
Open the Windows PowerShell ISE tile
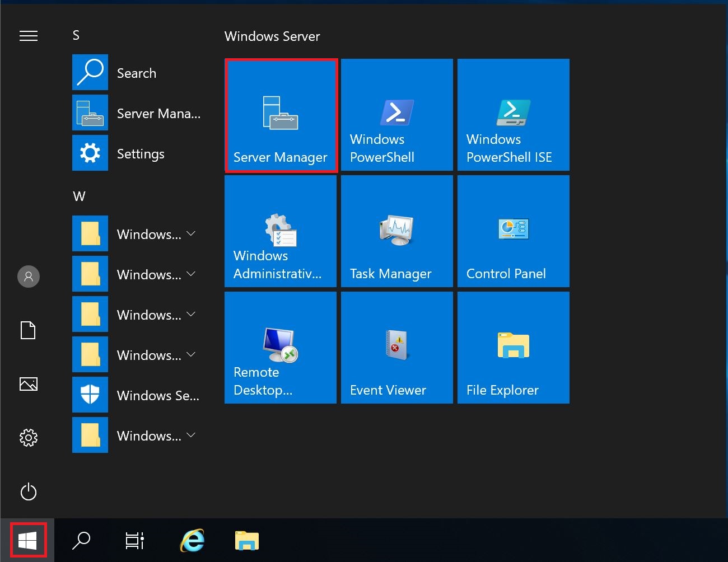click(x=513, y=115)
